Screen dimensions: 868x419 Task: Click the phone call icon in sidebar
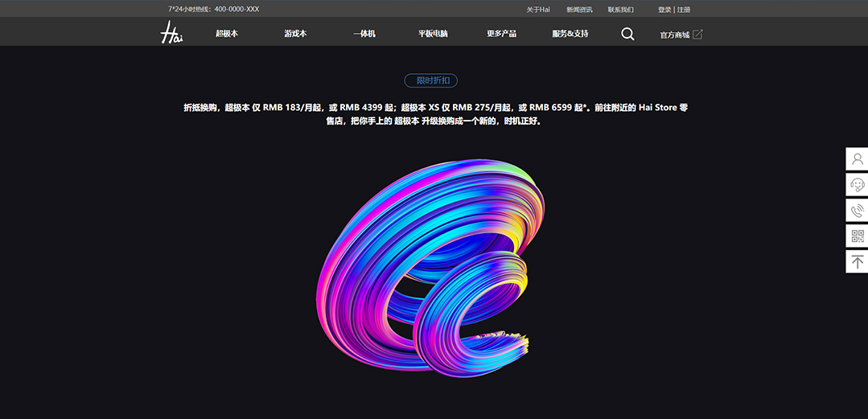coord(857,211)
